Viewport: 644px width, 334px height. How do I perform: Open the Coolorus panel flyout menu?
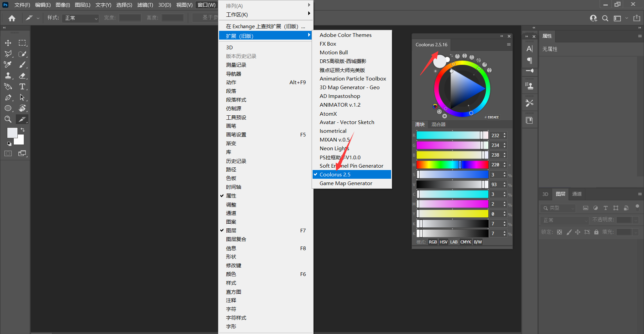(509, 44)
